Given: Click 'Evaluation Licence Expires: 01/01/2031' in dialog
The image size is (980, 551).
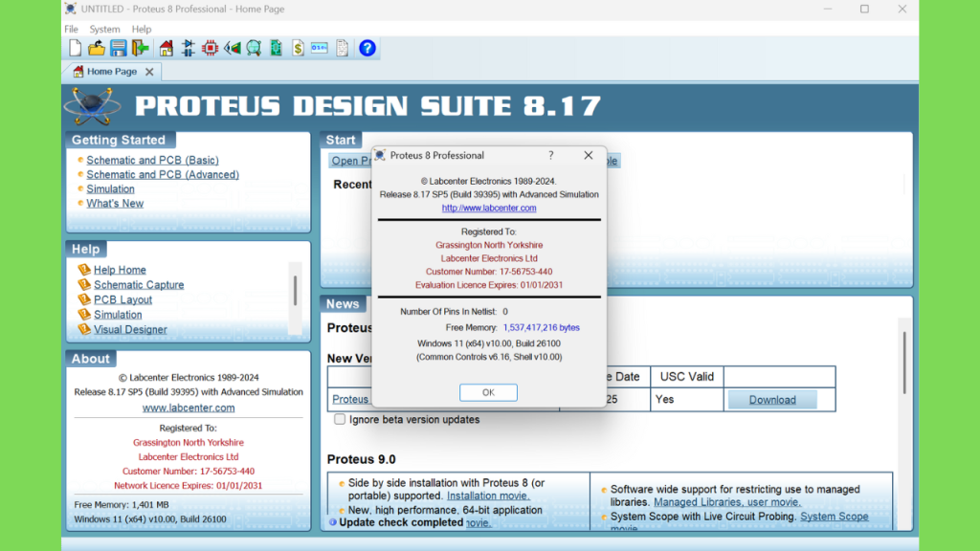Looking at the screenshot, I should [489, 285].
